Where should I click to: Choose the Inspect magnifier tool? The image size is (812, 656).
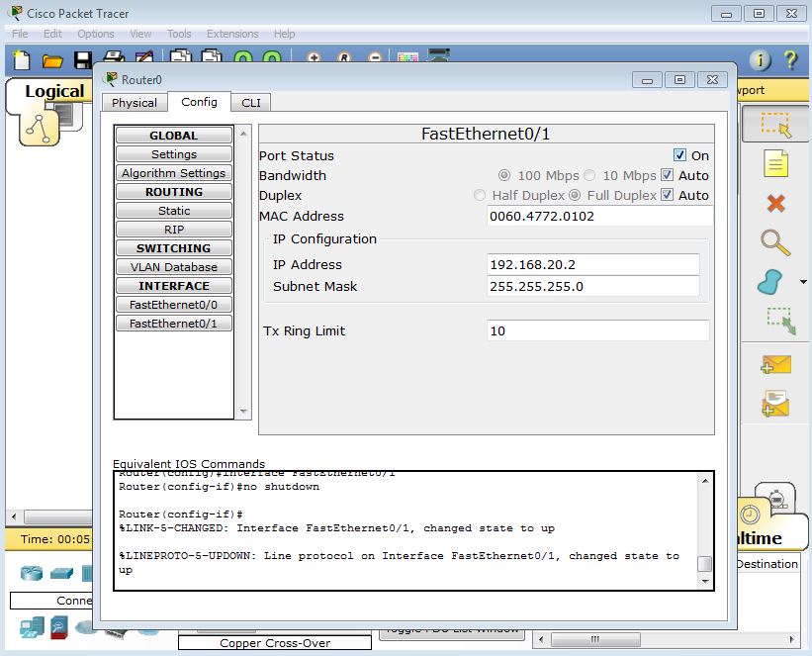[775, 242]
